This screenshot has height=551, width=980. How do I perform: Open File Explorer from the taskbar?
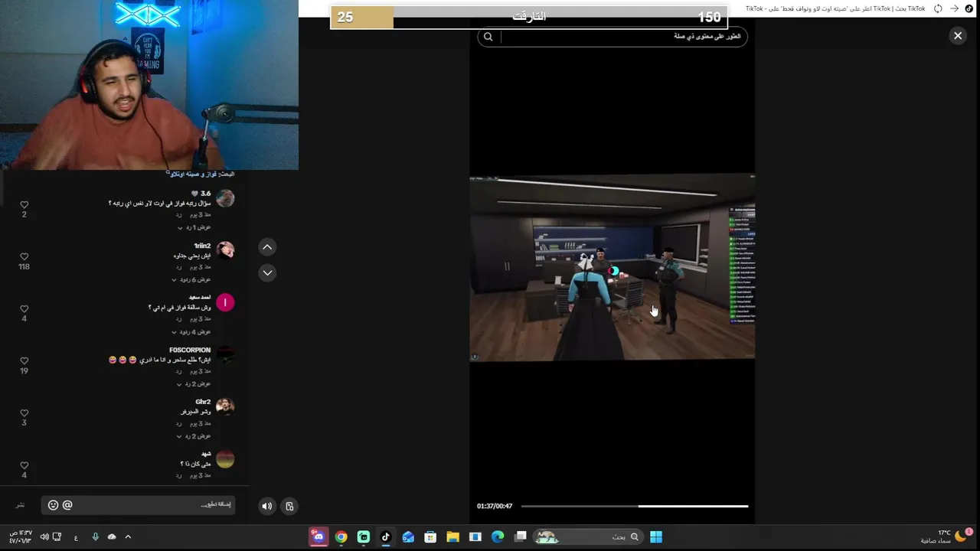pos(452,537)
